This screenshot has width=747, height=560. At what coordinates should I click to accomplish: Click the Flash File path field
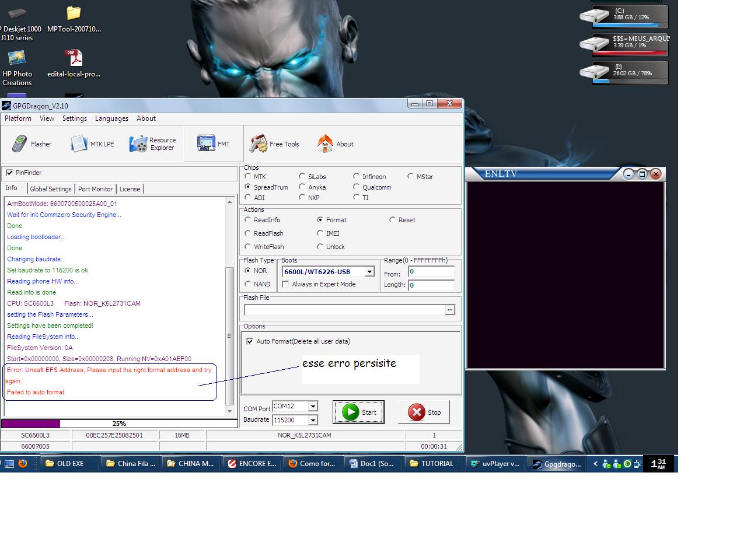344,310
